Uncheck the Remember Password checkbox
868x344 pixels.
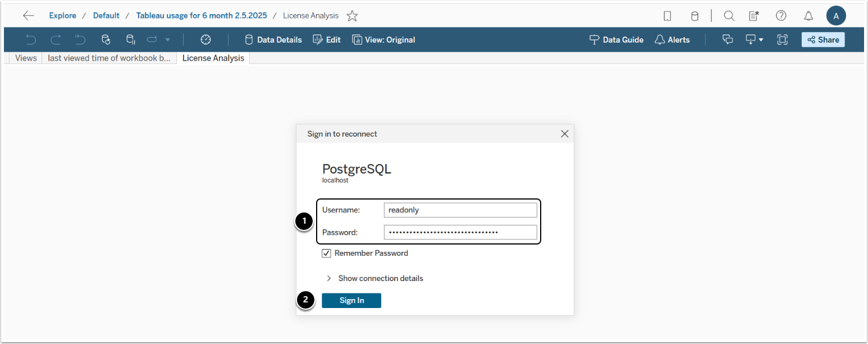pyautogui.click(x=326, y=253)
